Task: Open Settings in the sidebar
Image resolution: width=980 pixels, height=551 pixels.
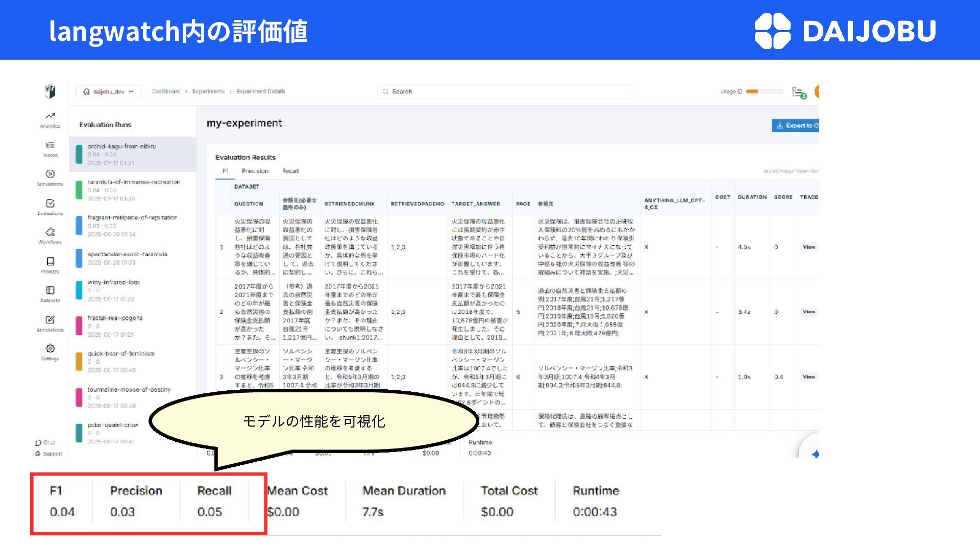Action: (x=50, y=353)
